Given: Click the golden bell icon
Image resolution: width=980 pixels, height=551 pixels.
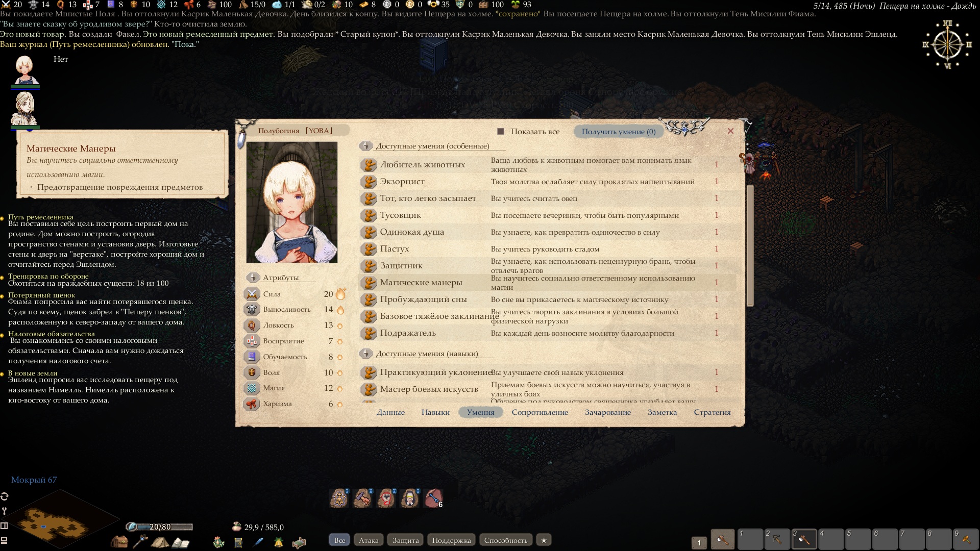Looking at the screenshot, I should (279, 542).
